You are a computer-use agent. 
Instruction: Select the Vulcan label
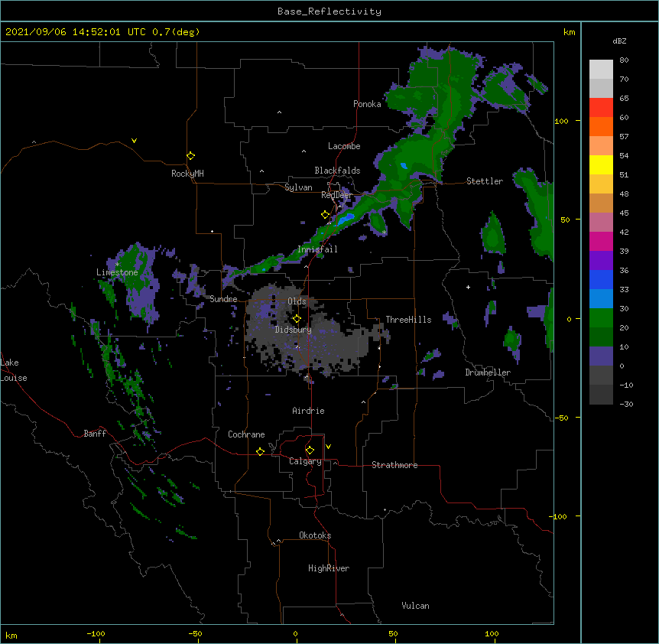(415, 606)
